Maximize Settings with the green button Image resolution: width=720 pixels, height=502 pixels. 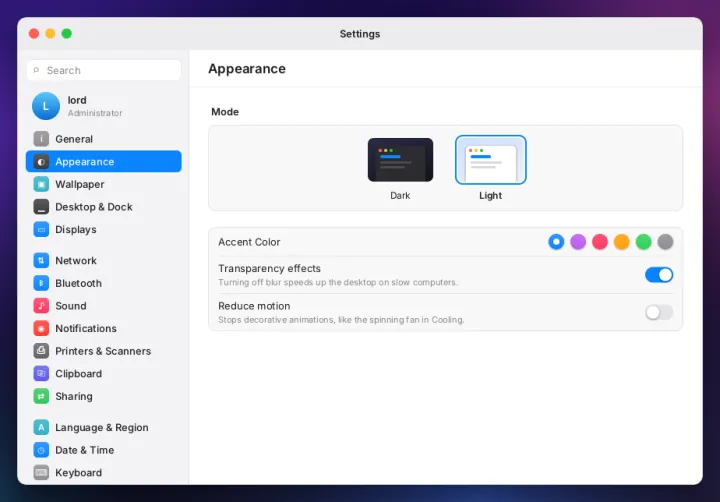[x=67, y=34]
